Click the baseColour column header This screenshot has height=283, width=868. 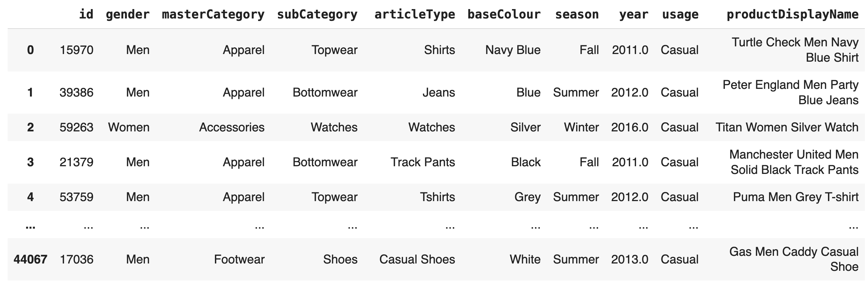[x=504, y=14]
